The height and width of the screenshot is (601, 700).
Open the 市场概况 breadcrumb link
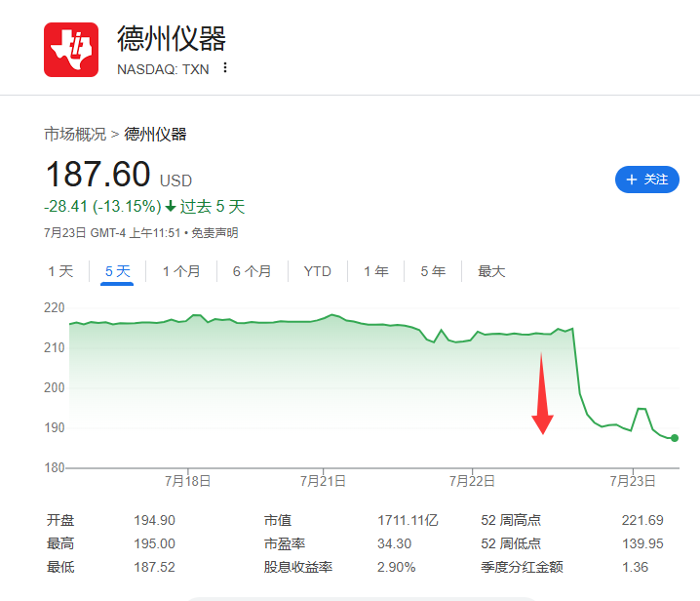click(75, 134)
